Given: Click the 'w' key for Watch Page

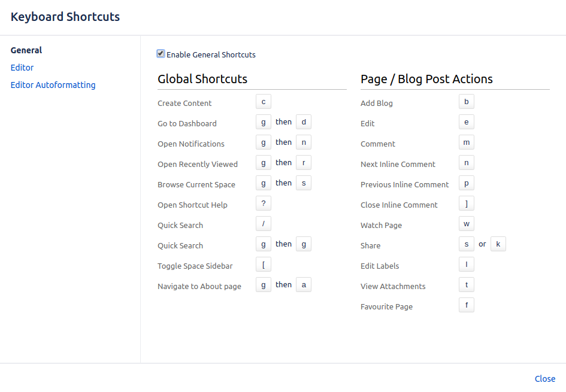Looking at the screenshot, I should point(466,224).
